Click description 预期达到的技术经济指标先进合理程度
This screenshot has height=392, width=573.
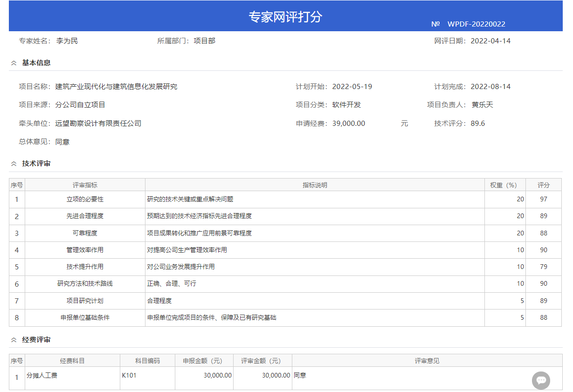point(200,216)
